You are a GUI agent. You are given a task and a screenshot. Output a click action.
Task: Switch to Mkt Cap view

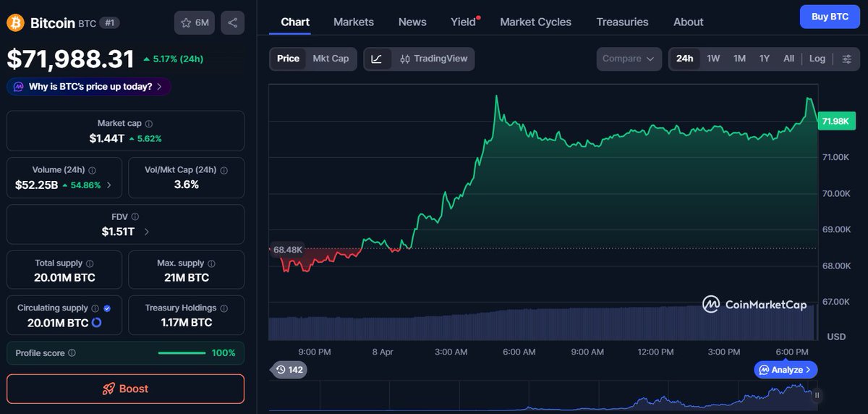pos(331,59)
